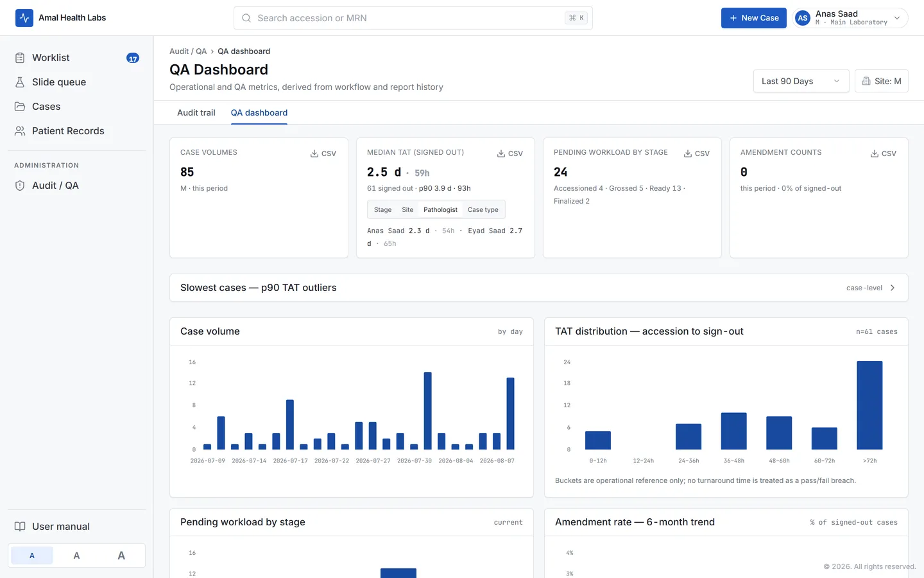The width and height of the screenshot is (924, 578).
Task: Click the 0-12h bar in TAT distribution
Action: tap(598, 441)
